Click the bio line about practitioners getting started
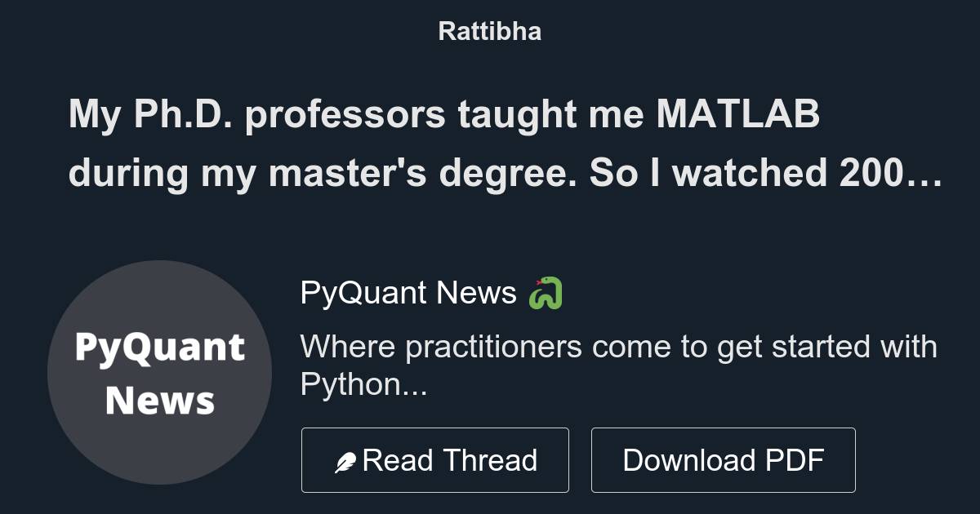This screenshot has width=980, height=514. click(619, 347)
